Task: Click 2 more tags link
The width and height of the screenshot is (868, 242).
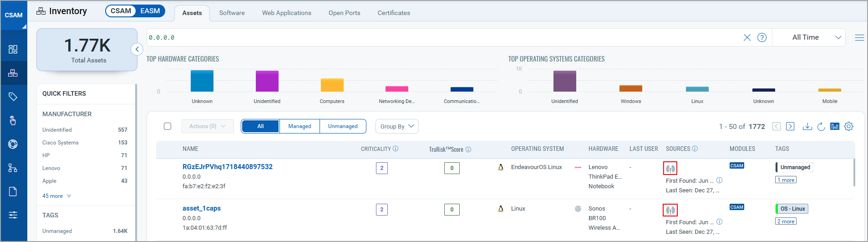Action: click(x=786, y=221)
